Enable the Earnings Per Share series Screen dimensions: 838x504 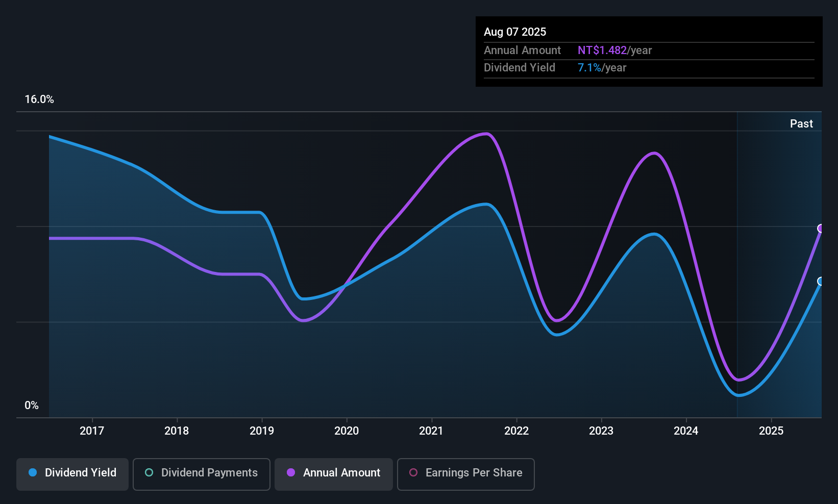[x=465, y=474]
